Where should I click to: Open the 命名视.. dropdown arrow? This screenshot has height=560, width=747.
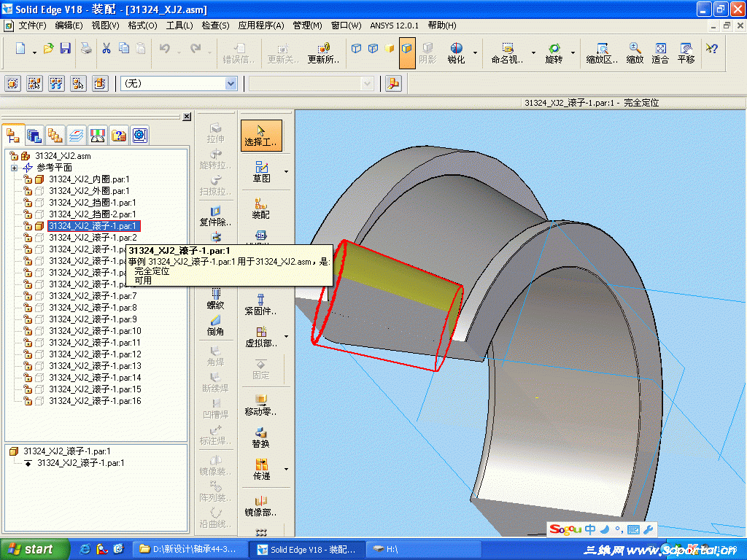click(533, 52)
